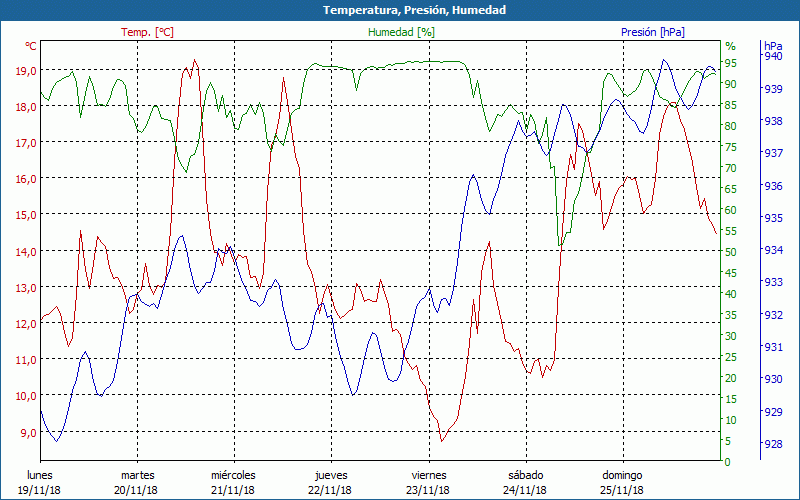Click the '50' humidity axis value
This screenshot has height=500, width=800.
[x=731, y=252]
